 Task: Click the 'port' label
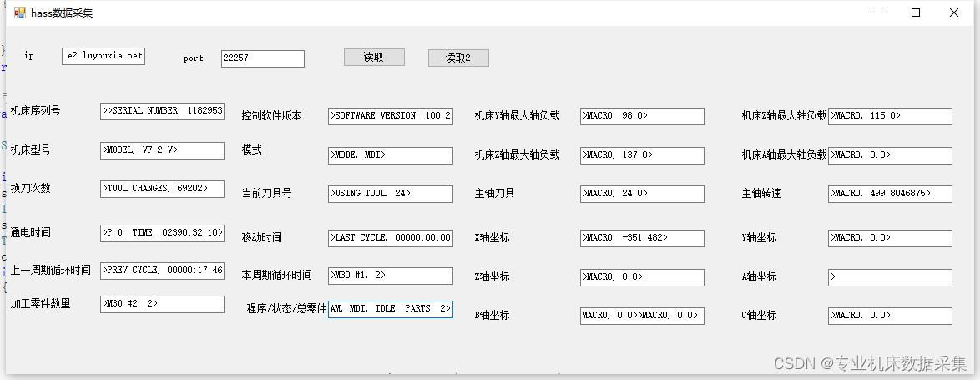[x=193, y=58]
